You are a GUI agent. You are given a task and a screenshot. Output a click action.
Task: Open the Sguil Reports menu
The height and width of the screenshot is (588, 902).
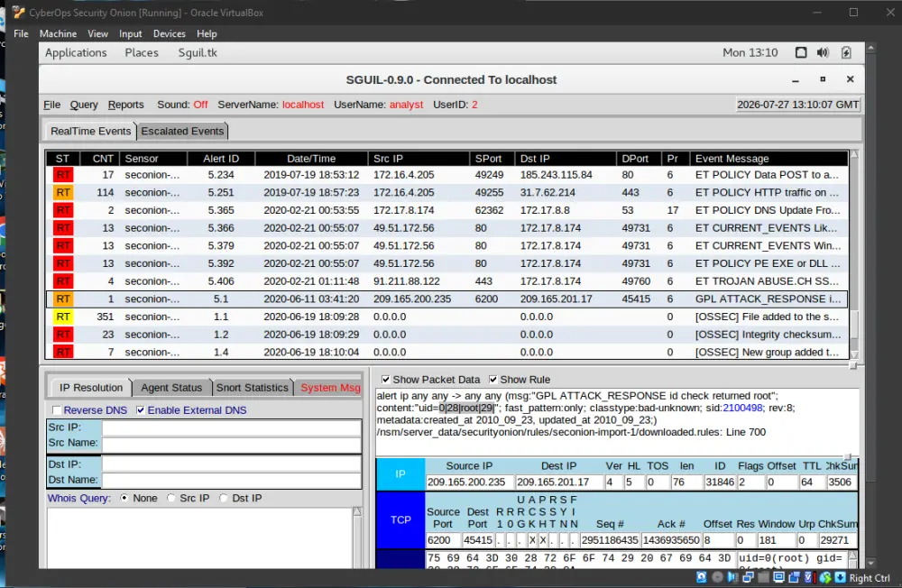pos(126,105)
